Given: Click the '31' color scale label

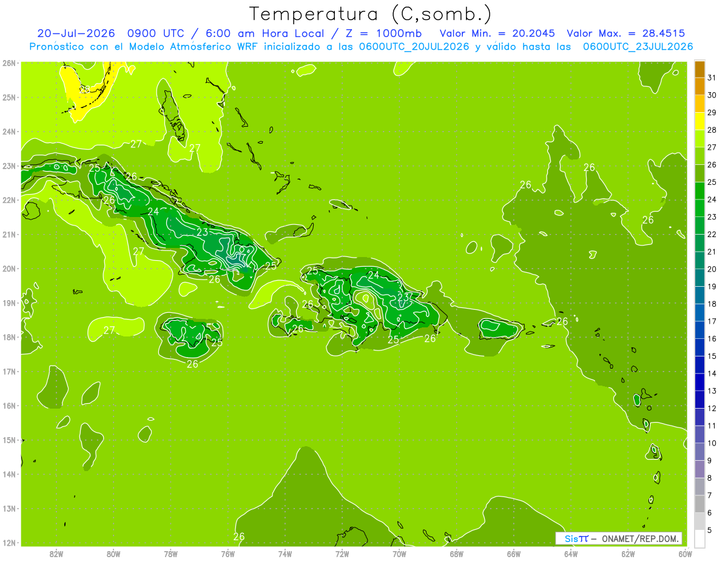Looking at the screenshot, I should (x=712, y=78).
